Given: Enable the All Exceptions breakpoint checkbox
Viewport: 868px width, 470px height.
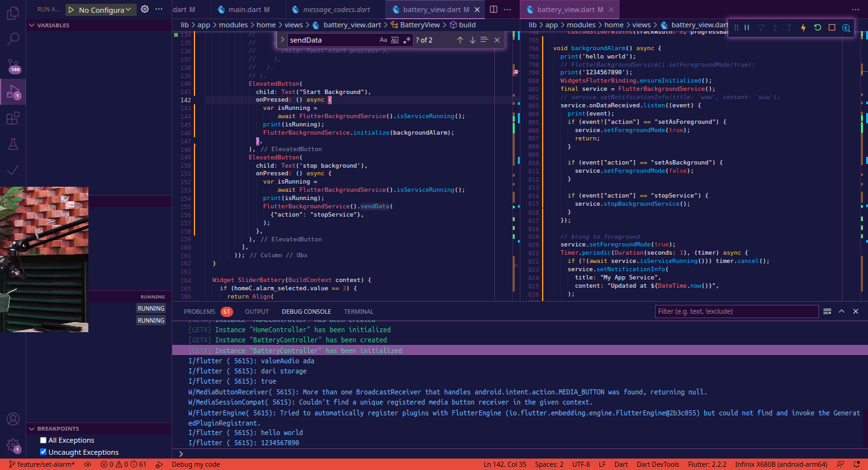Looking at the screenshot, I should click(43, 440).
